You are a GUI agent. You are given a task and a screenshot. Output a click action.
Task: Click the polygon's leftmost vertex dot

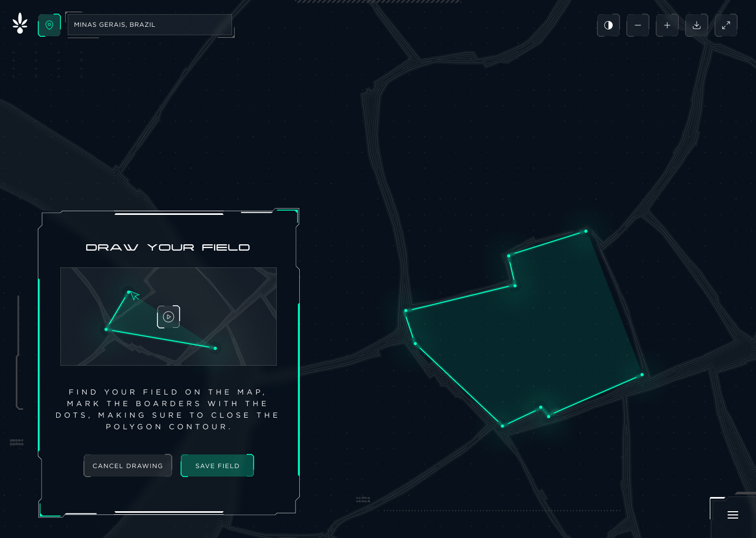(x=406, y=311)
